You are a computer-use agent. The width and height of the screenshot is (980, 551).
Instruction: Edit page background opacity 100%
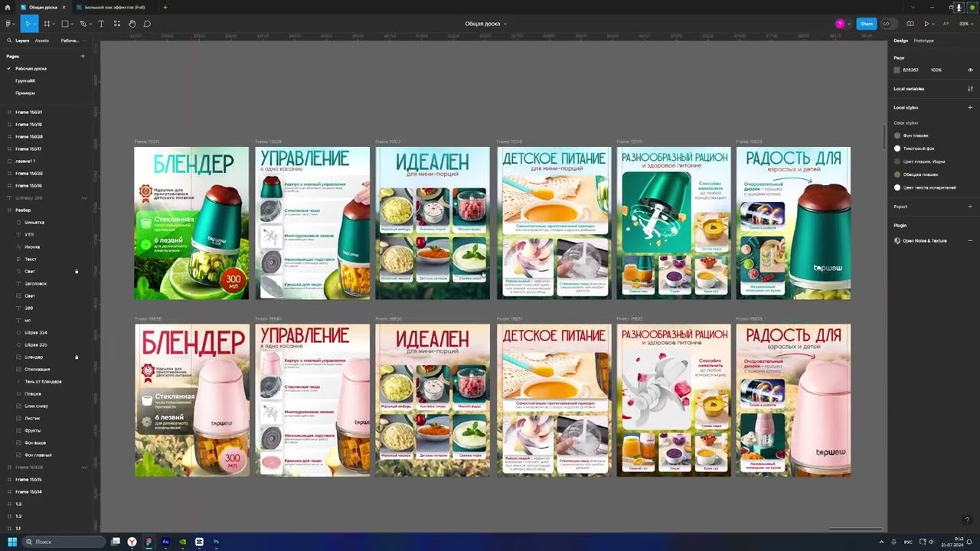tap(936, 70)
